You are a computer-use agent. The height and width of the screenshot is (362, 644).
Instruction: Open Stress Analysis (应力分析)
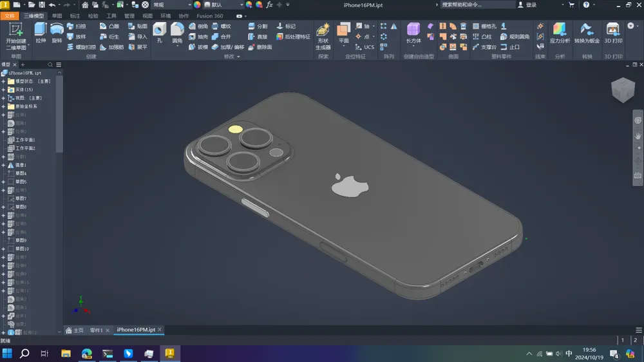tap(560, 33)
